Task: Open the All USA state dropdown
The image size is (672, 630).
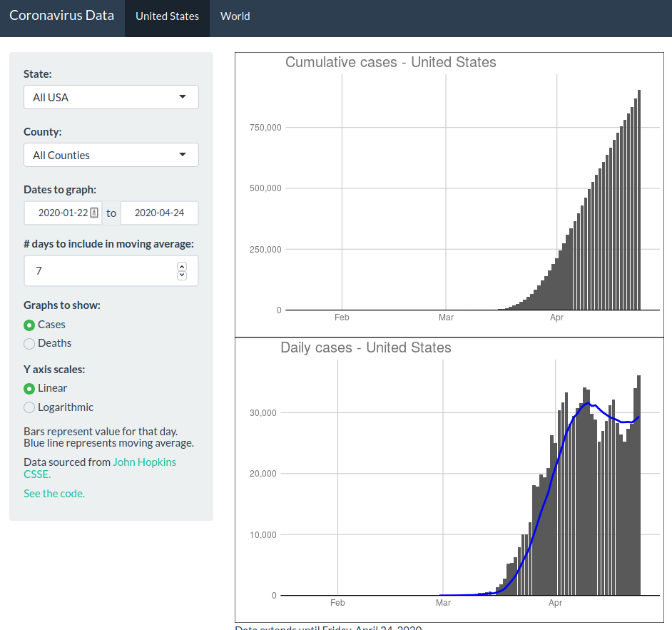Action: point(111,97)
